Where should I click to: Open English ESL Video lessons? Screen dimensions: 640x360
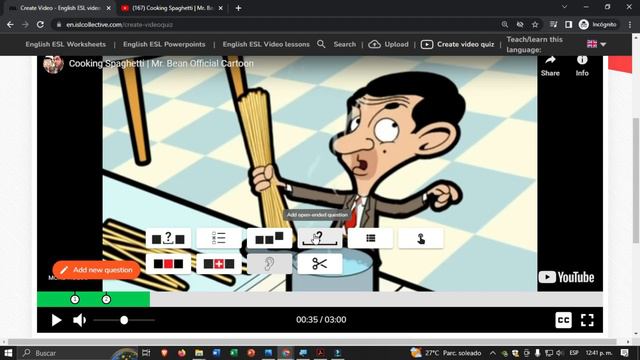pos(266,44)
